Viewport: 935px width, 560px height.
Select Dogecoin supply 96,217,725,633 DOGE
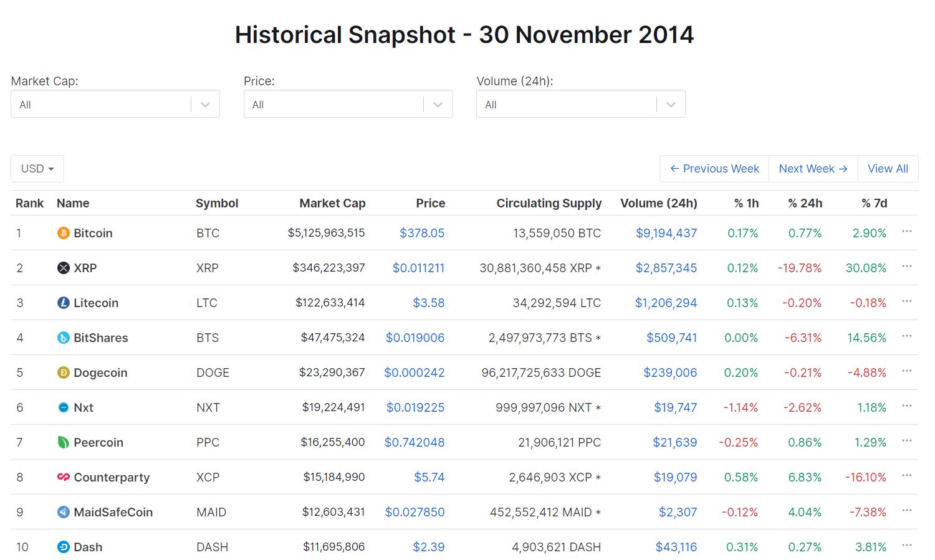click(541, 373)
